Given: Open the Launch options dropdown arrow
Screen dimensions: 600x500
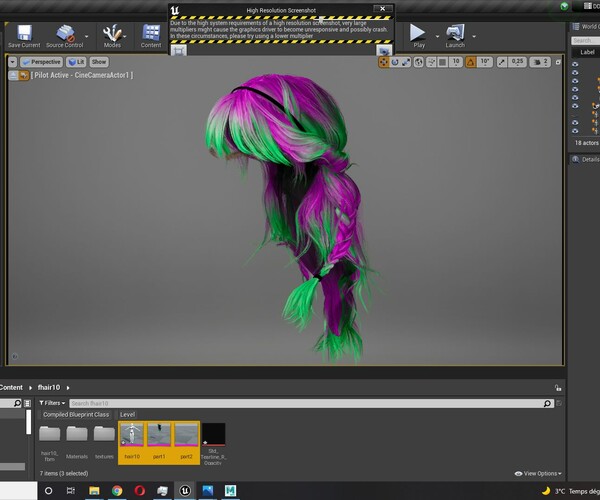Looking at the screenshot, I should click(x=474, y=36).
